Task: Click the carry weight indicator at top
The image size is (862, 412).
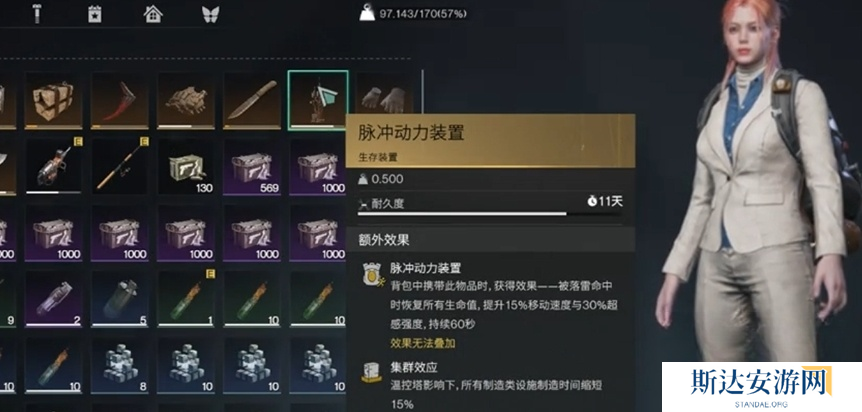Action: coord(413,13)
